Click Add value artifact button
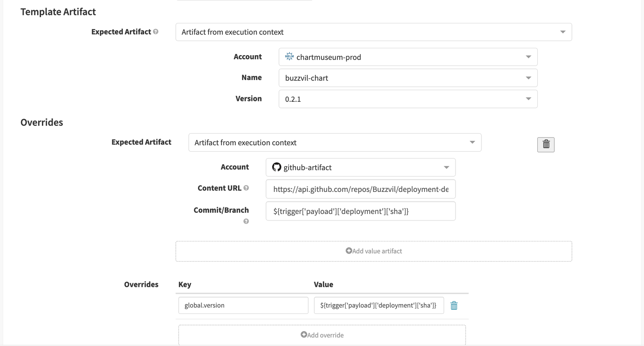The image size is (644, 346). 374,251
